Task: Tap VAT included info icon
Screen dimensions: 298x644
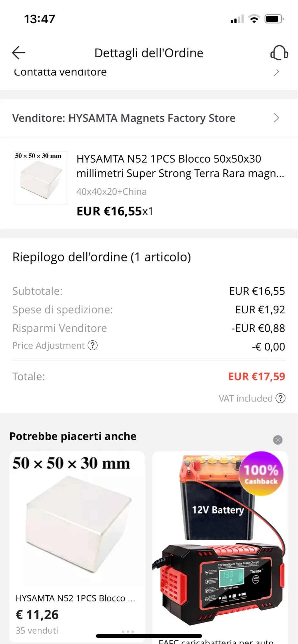Action: [281, 398]
